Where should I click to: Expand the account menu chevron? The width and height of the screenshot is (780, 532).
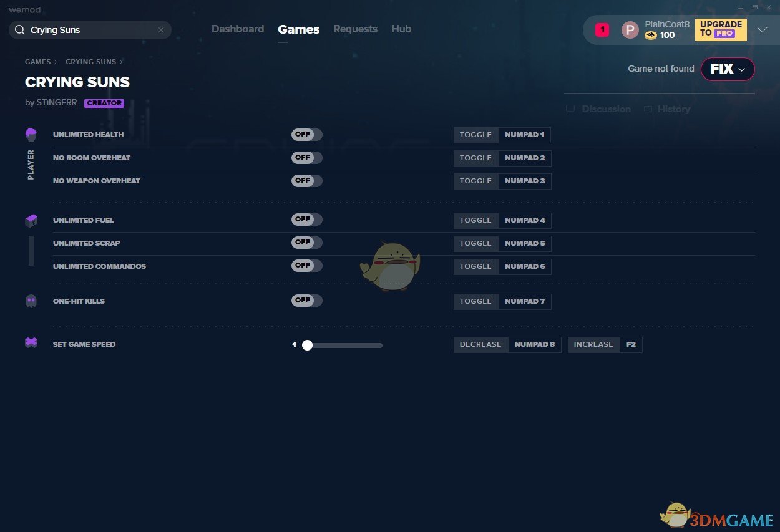click(x=762, y=29)
